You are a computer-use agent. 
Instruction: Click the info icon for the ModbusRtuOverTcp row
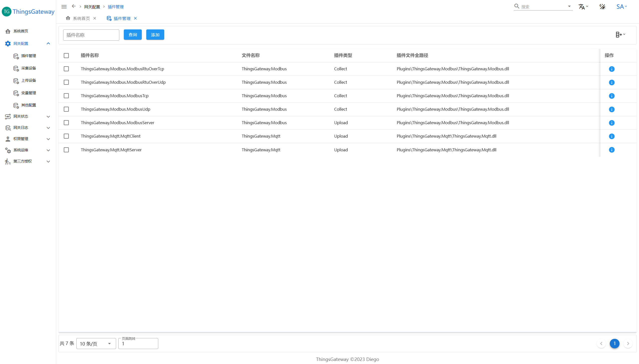pos(612,69)
